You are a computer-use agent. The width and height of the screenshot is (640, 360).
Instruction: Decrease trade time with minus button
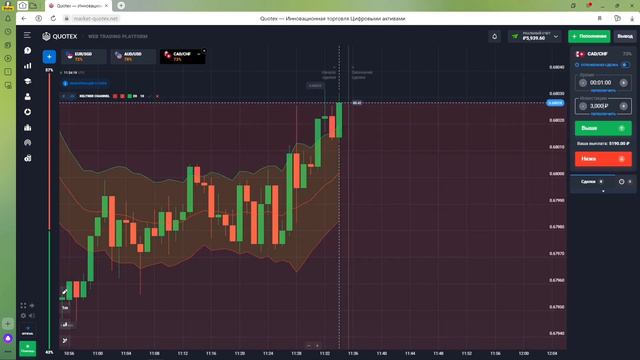click(x=583, y=83)
